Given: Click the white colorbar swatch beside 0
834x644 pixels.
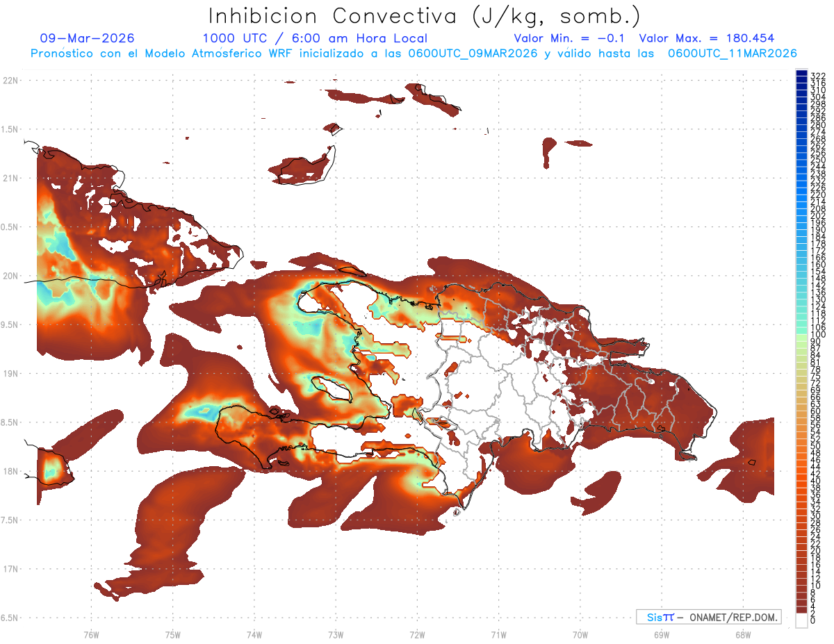Looking at the screenshot, I should coord(801,621).
